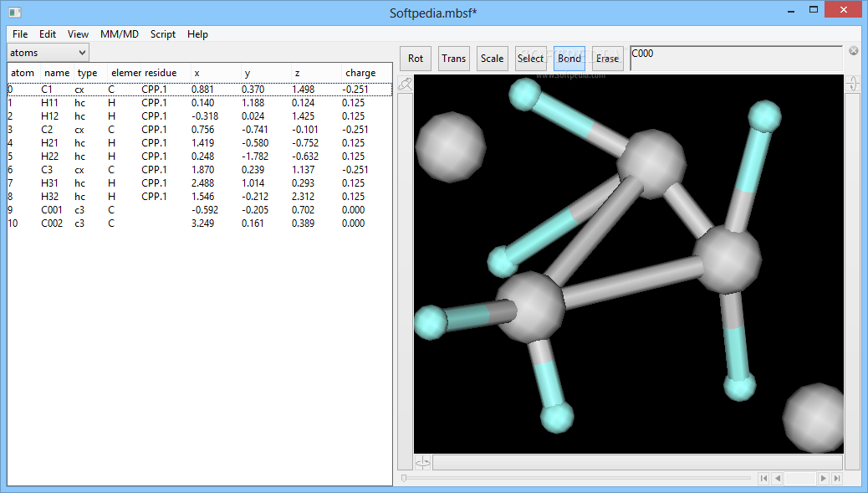Click the frame number field
This screenshot has width=868, height=493.
(800, 478)
